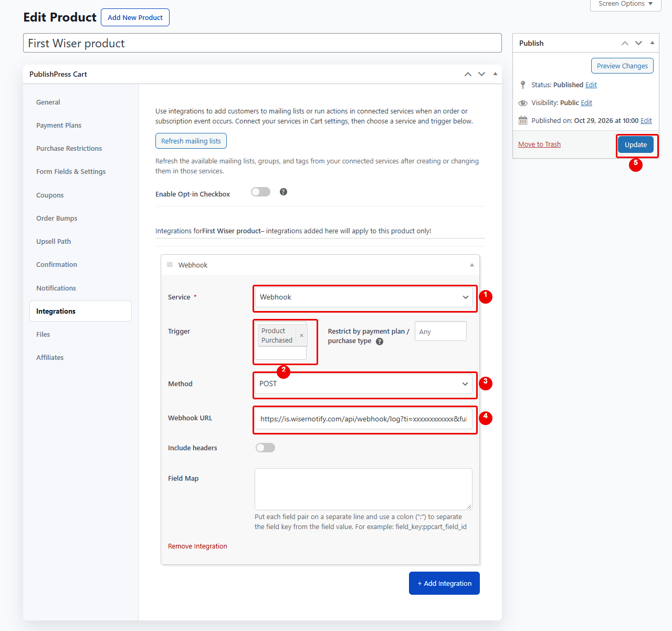Screen dimensions: 672x631
Task: Collapse the Publish box
Action: point(652,43)
